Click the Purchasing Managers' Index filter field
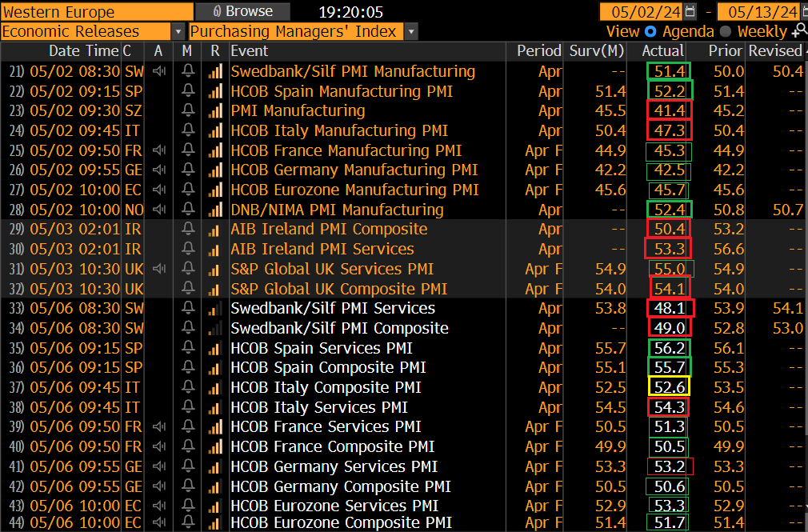808x532 pixels. point(297,31)
